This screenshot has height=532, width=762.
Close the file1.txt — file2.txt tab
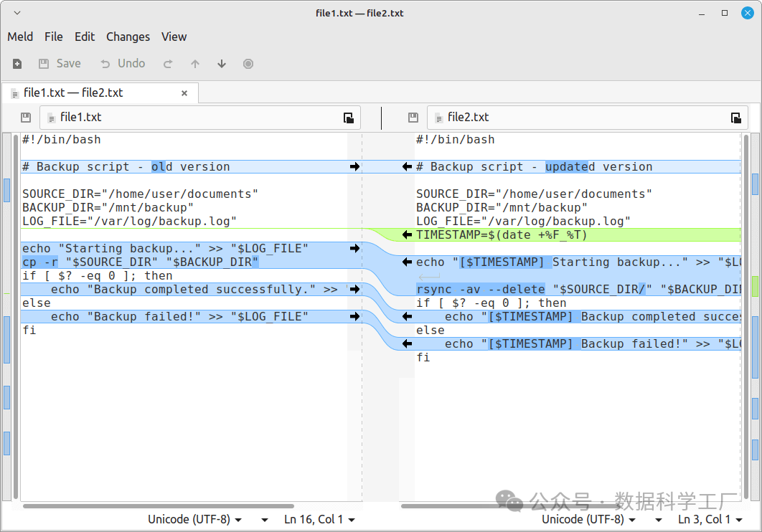184,93
